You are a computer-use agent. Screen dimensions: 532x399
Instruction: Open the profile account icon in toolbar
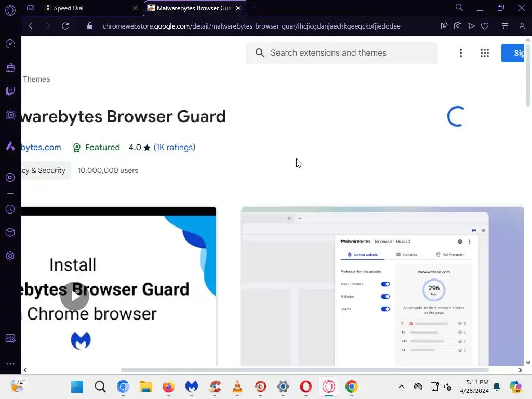pos(522,26)
